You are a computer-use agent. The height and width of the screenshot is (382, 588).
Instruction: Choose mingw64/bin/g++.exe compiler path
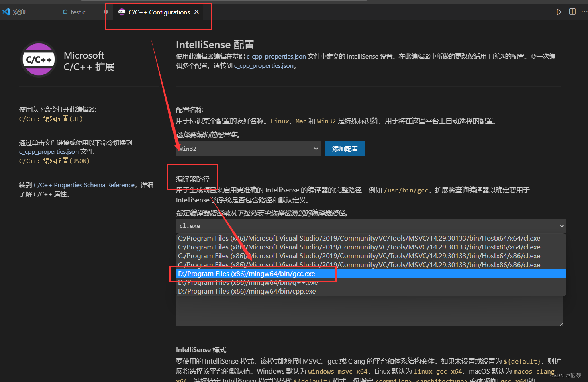(371, 282)
